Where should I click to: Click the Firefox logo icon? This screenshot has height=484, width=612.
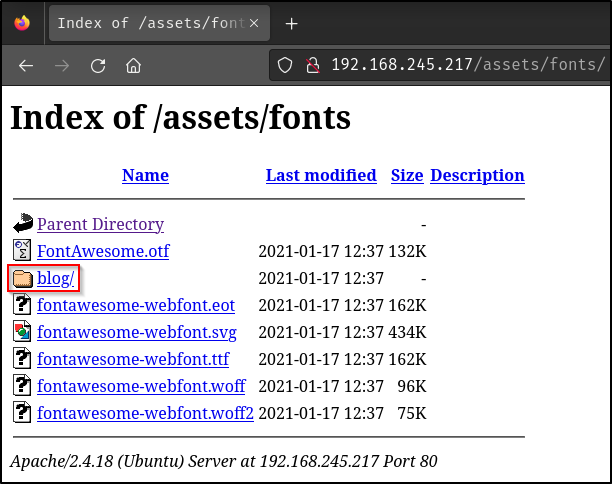(22, 22)
